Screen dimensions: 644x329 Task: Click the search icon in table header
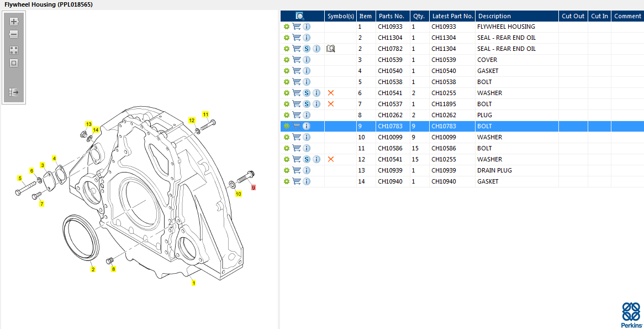tap(300, 16)
